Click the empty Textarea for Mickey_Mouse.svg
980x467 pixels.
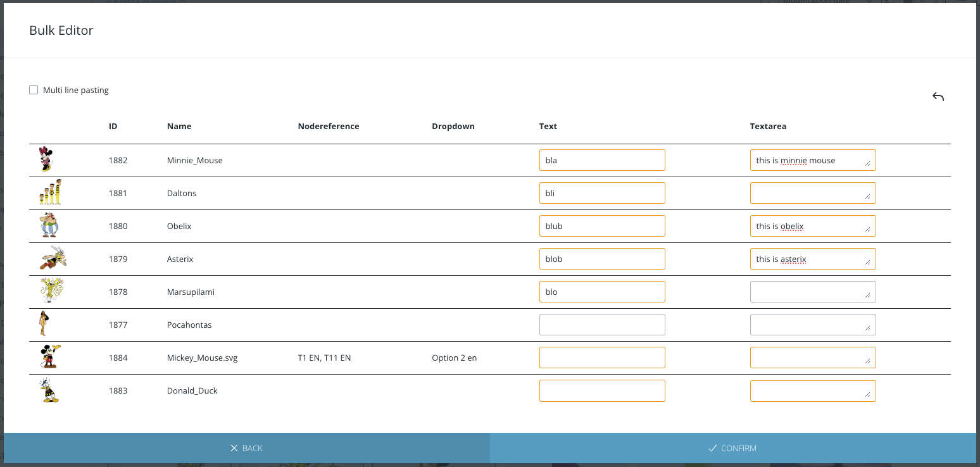coord(813,358)
